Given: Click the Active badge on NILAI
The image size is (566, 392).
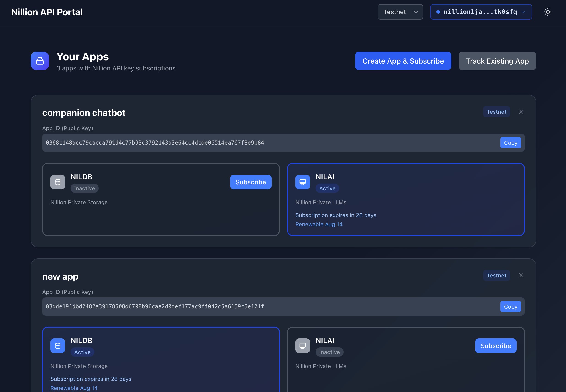Looking at the screenshot, I should pyautogui.click(x=327, y=188).
